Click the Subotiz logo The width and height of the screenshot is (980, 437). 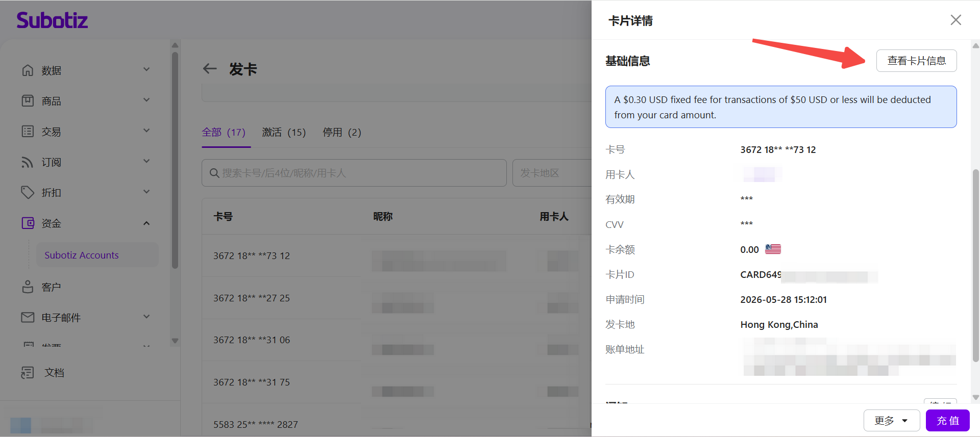click(x=52, y=20)
